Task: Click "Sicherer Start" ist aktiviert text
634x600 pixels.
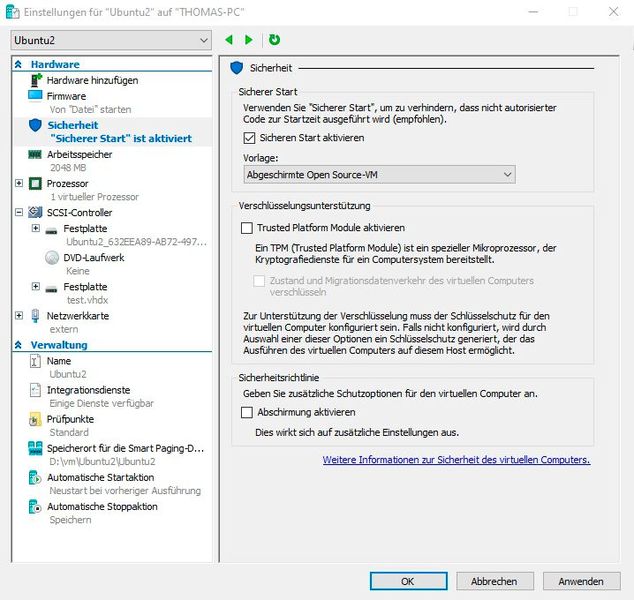Action: [x=121, y=139]
